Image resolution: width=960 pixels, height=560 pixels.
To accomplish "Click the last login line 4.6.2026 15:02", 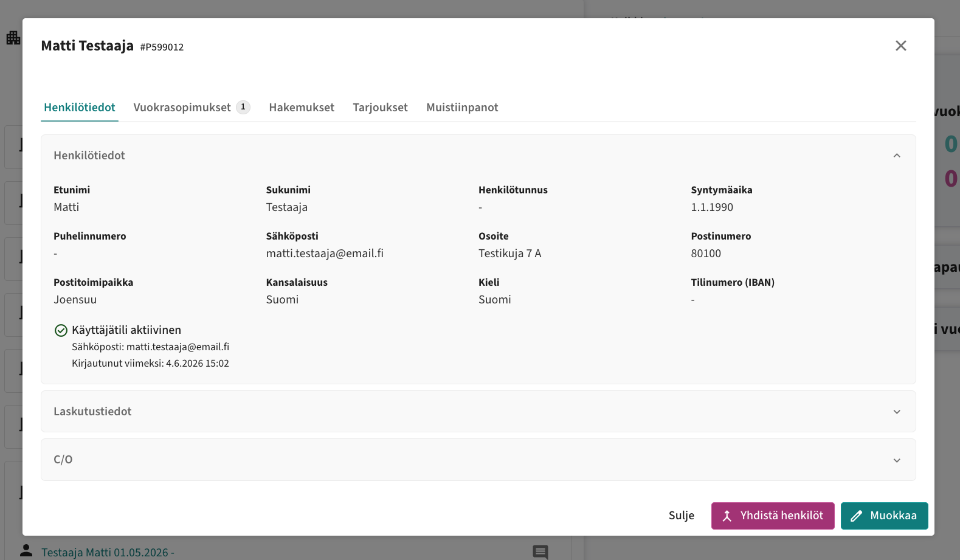I will (150, 364).
